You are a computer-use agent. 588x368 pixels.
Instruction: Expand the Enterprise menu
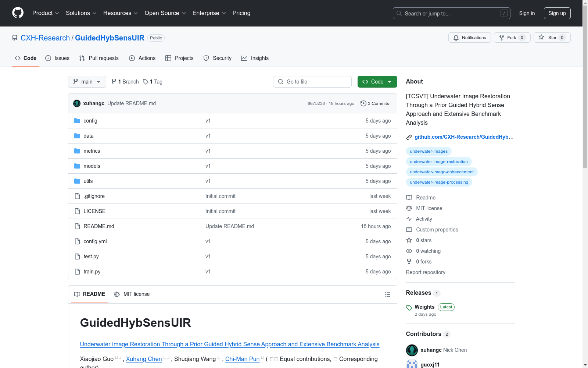[x=209, y=13]
